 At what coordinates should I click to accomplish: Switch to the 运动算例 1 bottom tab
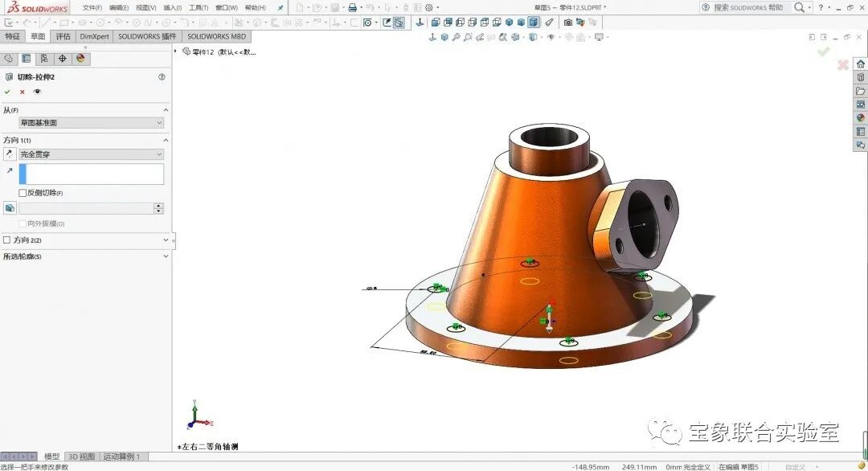(x=121, y=457)
